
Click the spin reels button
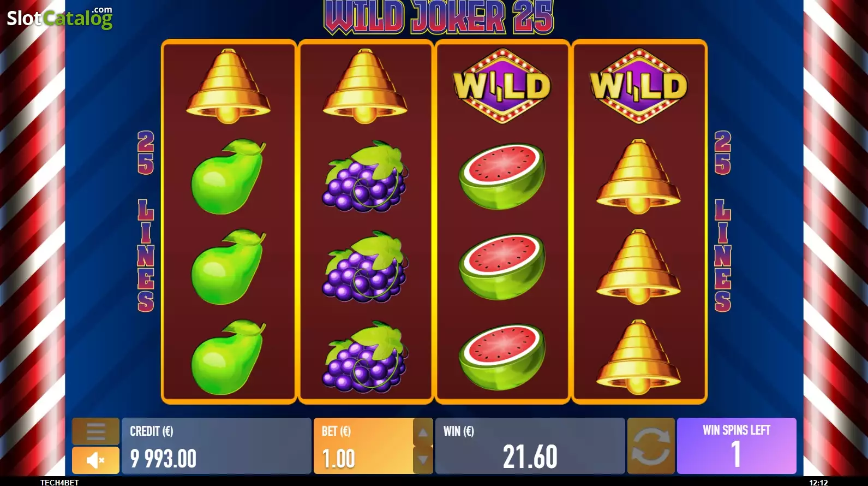click(651, 446)
